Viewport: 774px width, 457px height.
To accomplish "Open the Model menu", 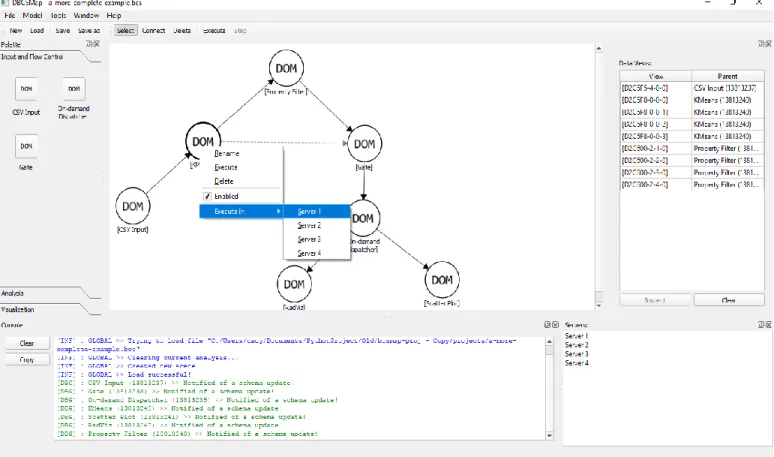I will [32, 15].
